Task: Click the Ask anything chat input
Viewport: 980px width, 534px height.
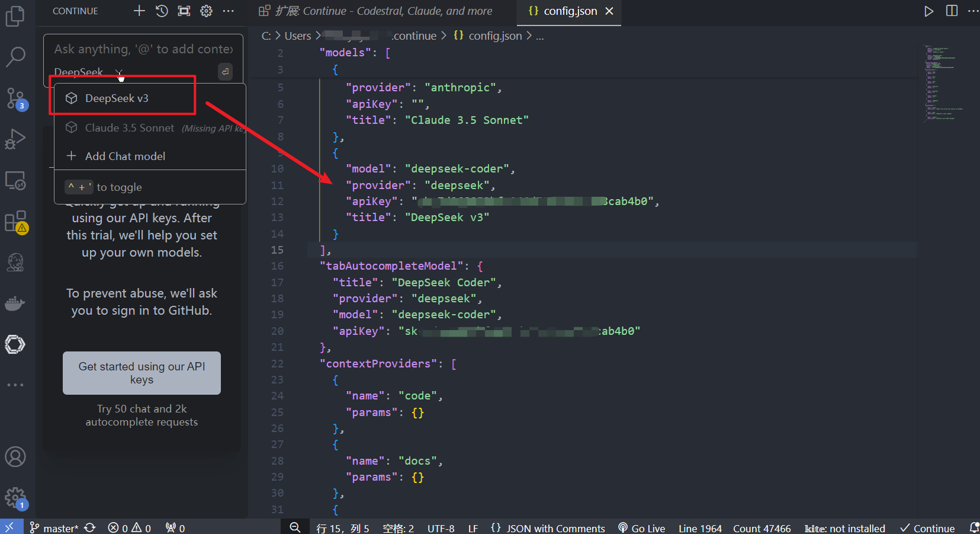Action: coord(142,49)
